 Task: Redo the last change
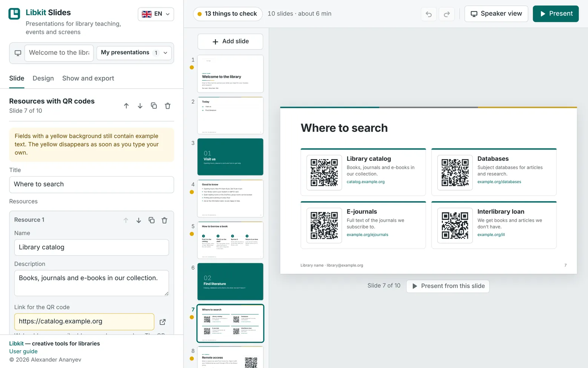447,14
